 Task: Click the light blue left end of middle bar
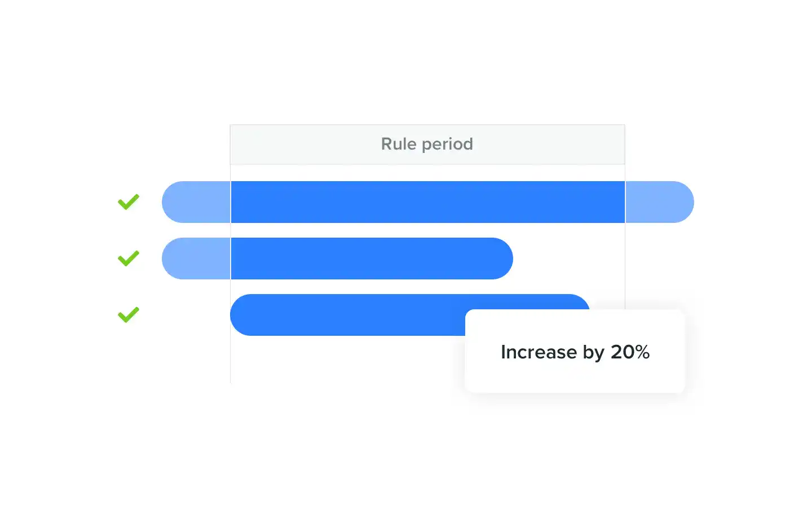point(196,259)
